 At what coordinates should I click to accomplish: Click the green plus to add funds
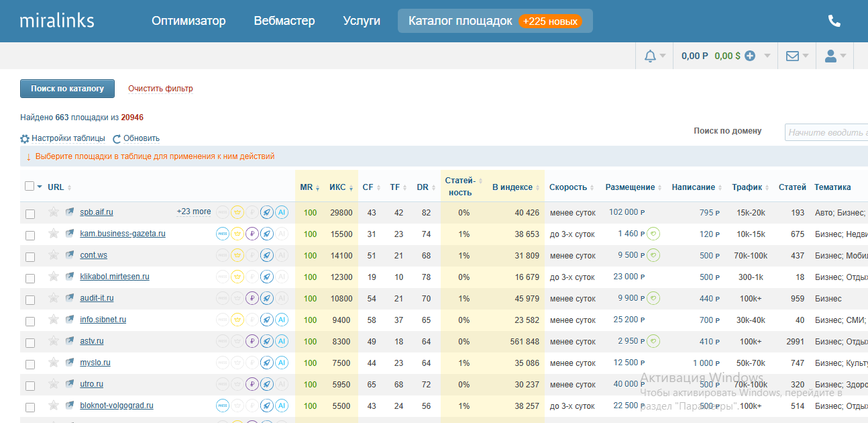coord(750,56)
